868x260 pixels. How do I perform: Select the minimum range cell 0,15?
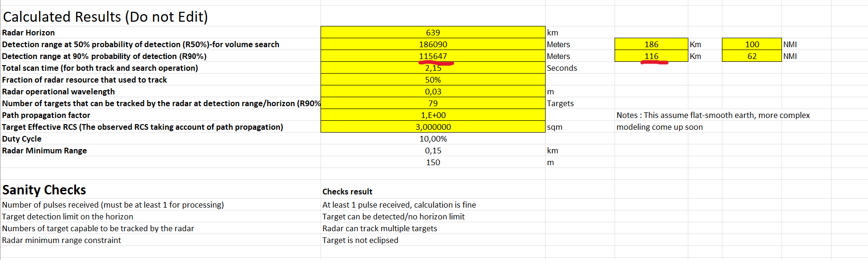433,151
